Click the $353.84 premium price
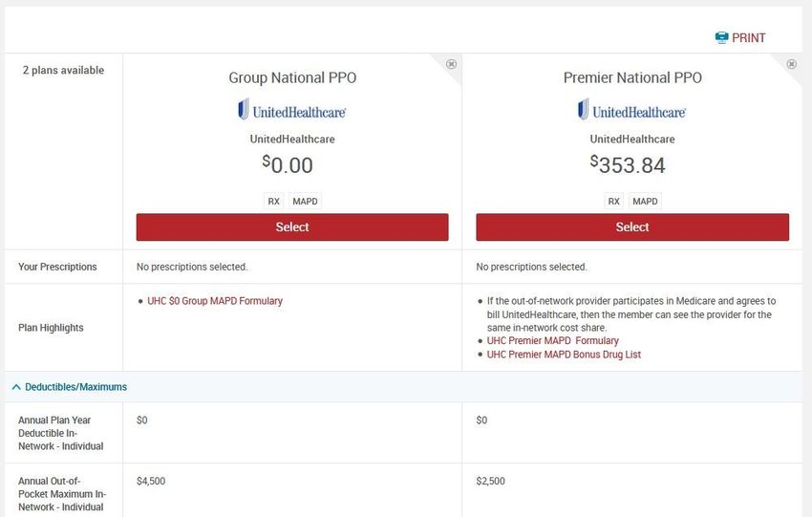812x517 pixels. (628, 165)
